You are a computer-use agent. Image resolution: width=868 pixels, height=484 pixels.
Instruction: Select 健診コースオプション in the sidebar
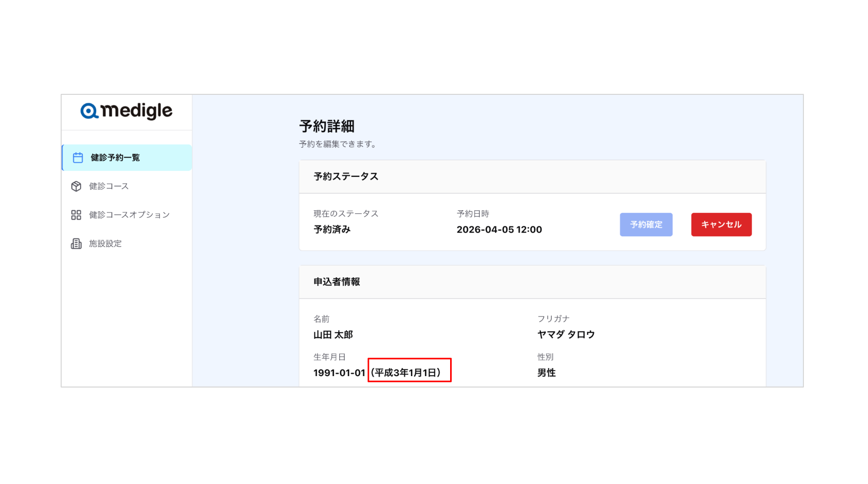pyautogui.click(x=130, y=215)
